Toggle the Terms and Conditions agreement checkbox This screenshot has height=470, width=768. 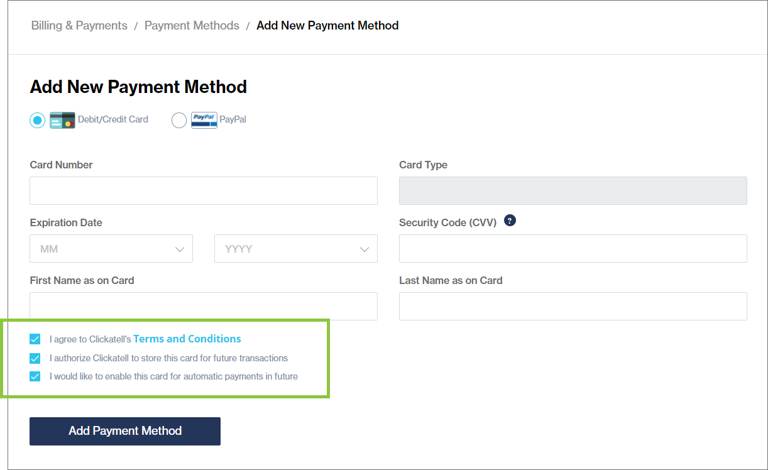(36, 339)
